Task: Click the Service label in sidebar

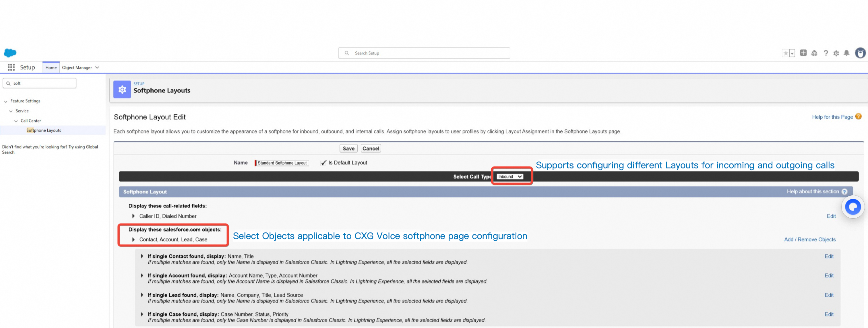Action: (x=22, y=111)
